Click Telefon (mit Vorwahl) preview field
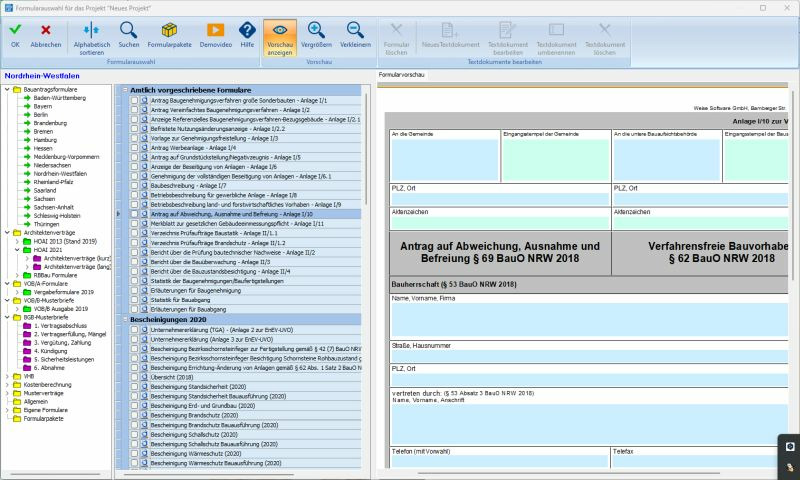The image size is (800, 480). tap(500, 462)
